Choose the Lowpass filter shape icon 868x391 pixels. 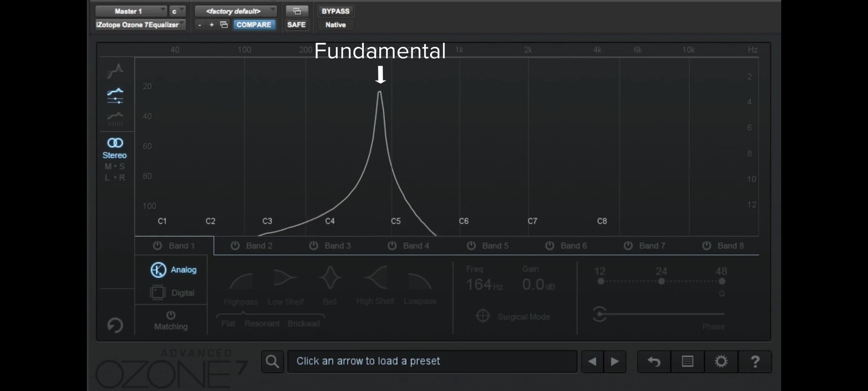click(x=419, y=280)
